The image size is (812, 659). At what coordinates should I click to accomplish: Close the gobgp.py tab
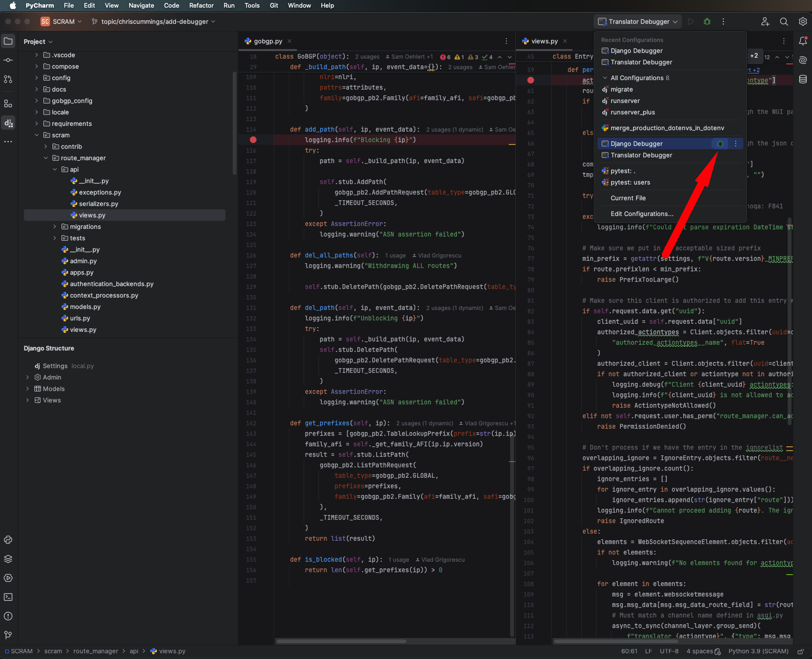(289, 41)
